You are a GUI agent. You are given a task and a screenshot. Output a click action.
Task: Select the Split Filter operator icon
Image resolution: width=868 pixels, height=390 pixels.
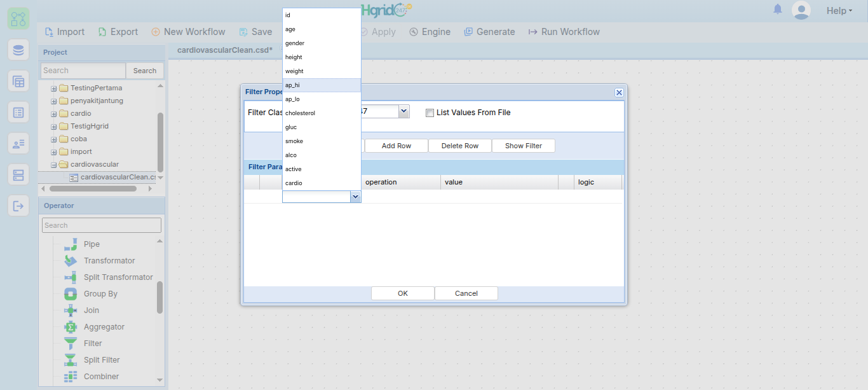(x=71, y=360)
